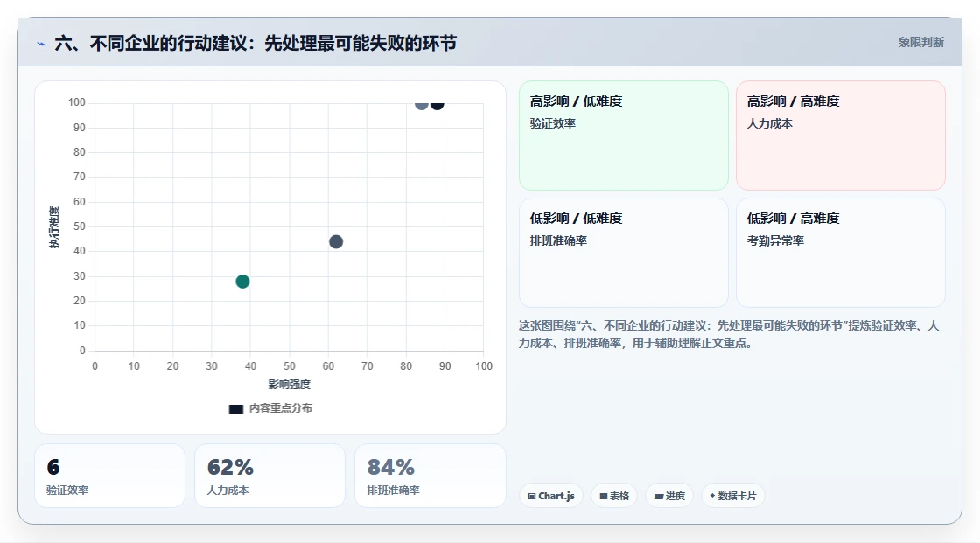The image size is (980, 543).
Task: Click the dark navy point at top of chart
Action: pyautogui.click(x=437, y=104)
